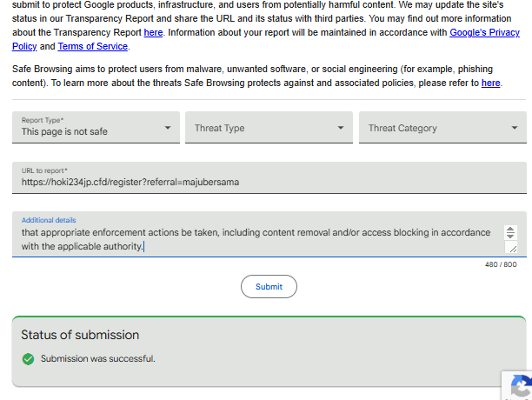Image resolution: width=532 pixels, height=400 pixels.
Task: Expand the Threat Type dropdown
Action: tap(269, 127)
